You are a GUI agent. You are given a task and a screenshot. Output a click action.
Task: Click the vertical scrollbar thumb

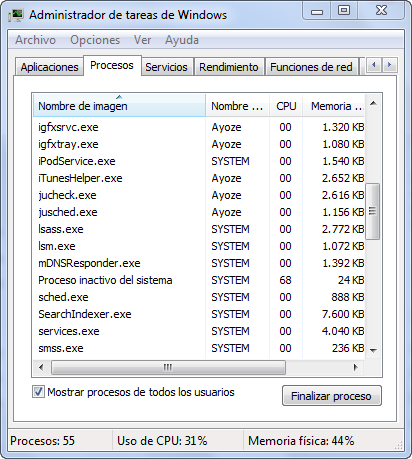373,211
